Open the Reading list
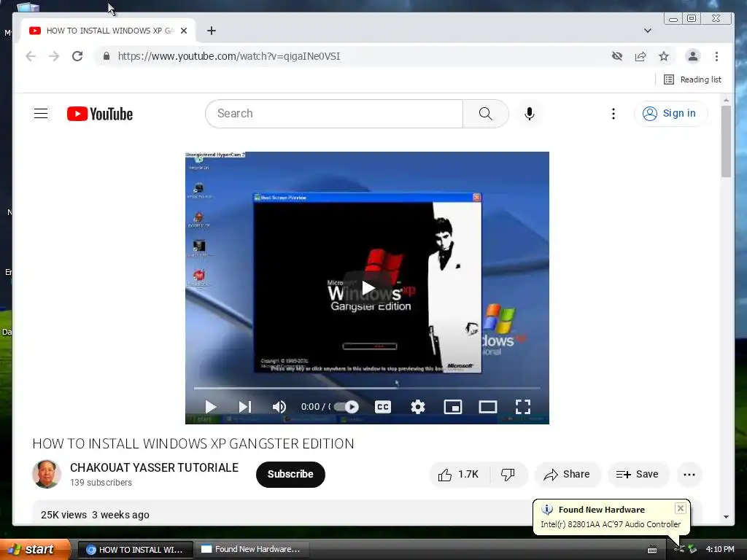Image resolution: width=747 pixels, height=560 pixels. tap(692, 79)
